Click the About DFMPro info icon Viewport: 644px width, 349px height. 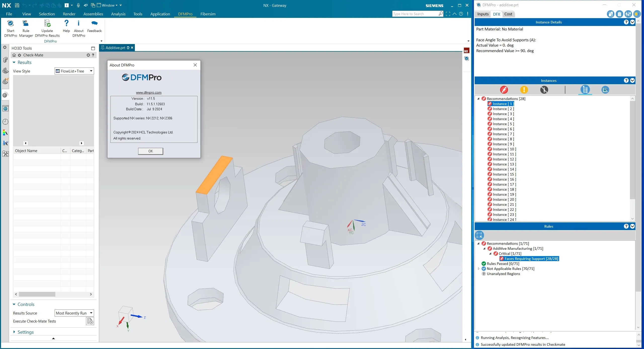[78, 24]
